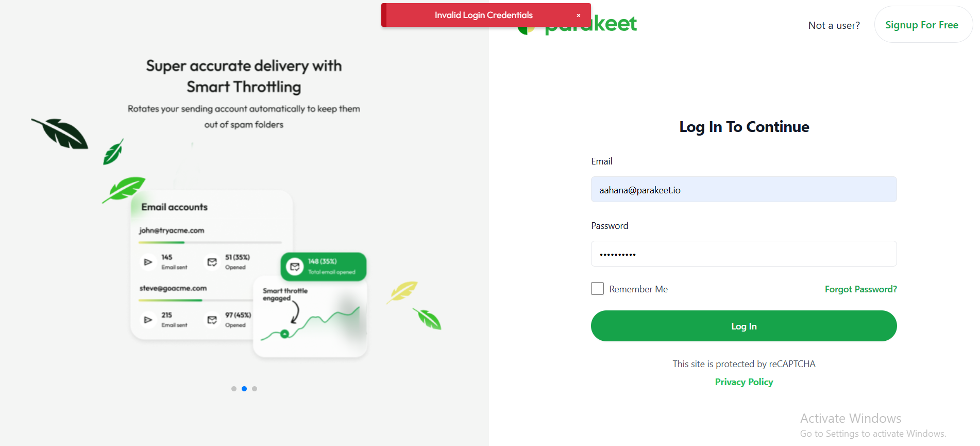
Task: Click the envelope icon beside 51 (35%) Opened
Action: coord(212,262)
